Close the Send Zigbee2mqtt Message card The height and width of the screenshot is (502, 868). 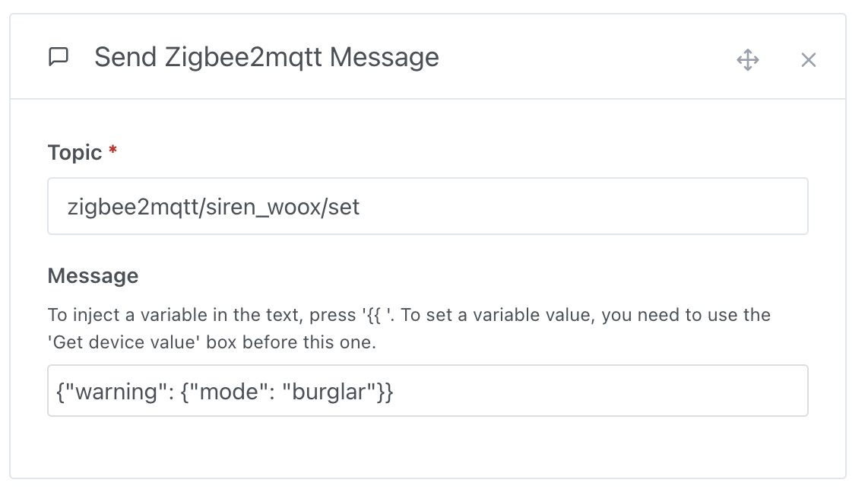tap(808, 59)
